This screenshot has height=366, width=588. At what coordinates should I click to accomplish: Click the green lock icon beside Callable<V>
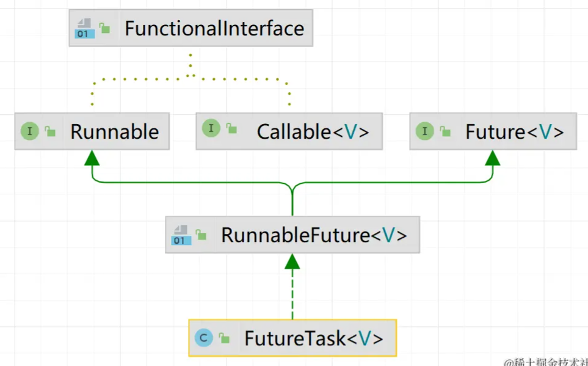pyautogui.click(x=231, y=128)
